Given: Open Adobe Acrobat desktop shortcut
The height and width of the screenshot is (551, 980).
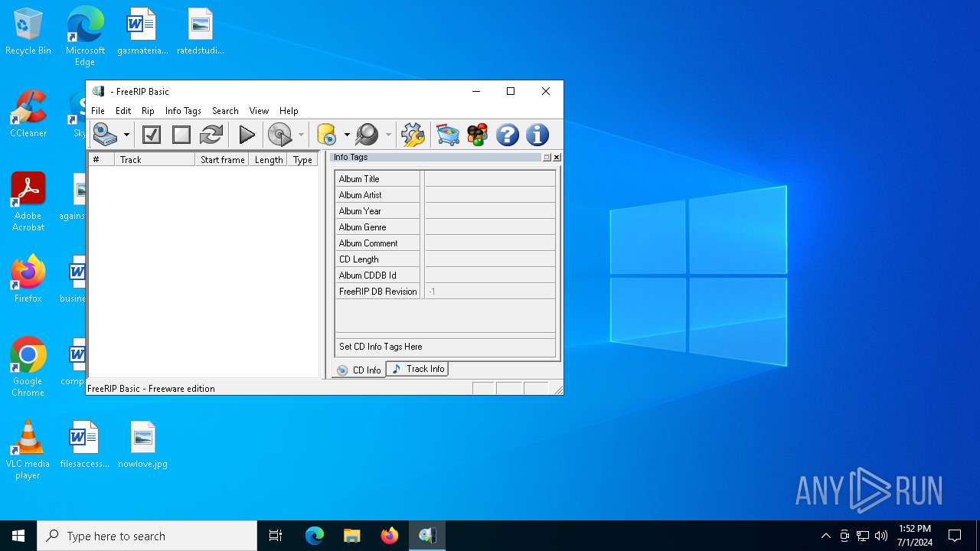Looking at the screenshot, I should coord(28,202).
